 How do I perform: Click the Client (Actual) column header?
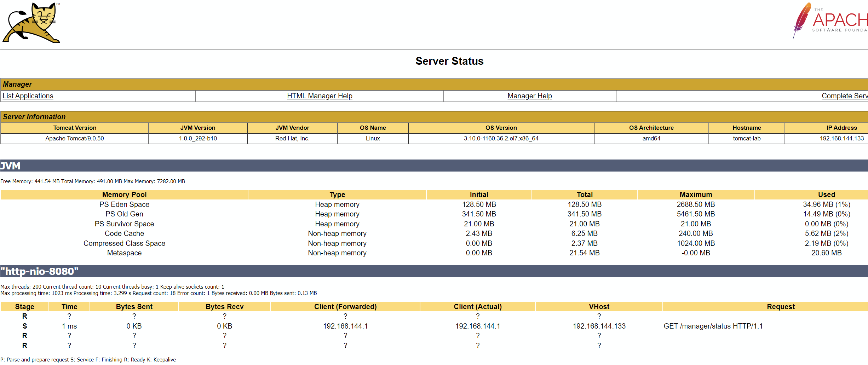[x=478, y=307]
